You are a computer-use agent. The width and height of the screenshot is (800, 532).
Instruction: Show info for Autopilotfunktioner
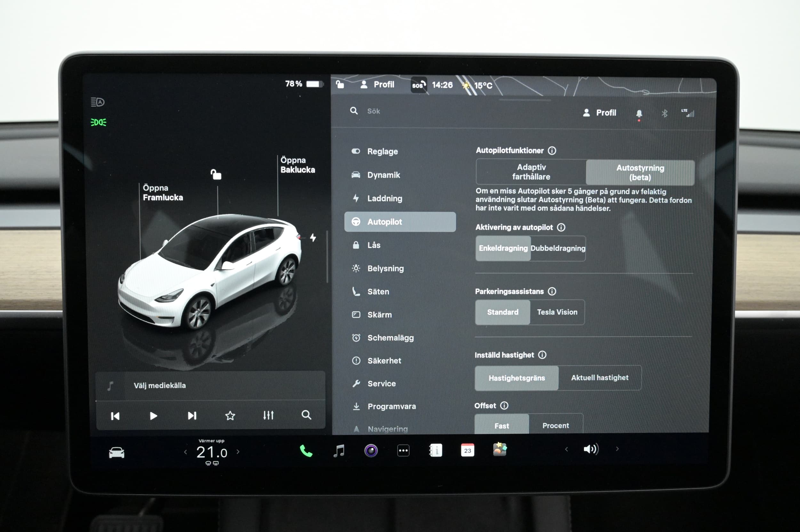[552, 150]
